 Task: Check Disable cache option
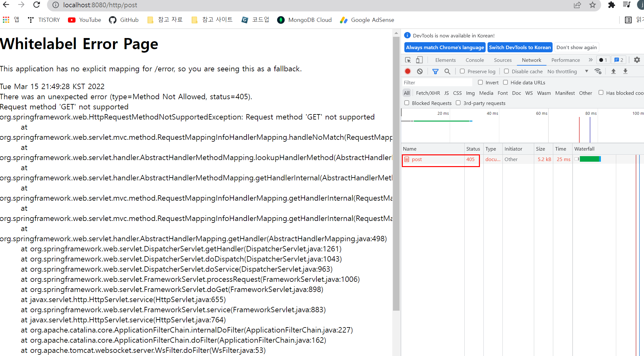[x=506, y=71]
